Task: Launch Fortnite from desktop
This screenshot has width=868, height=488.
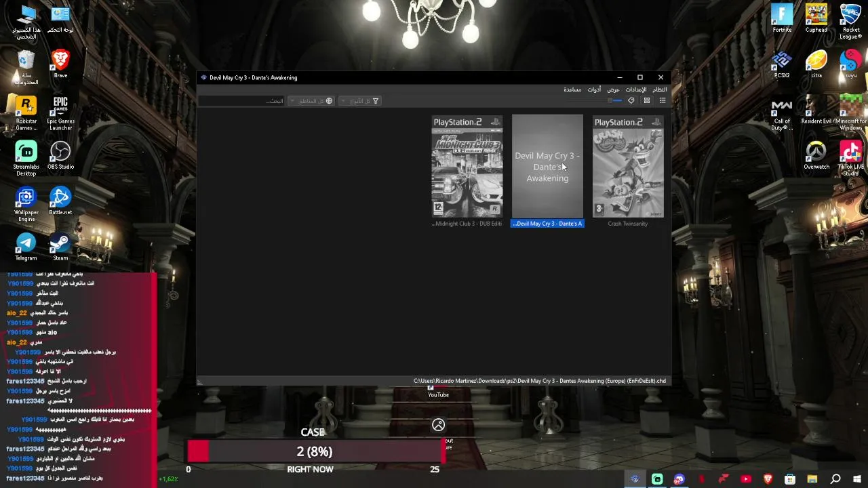Action: 782,18
